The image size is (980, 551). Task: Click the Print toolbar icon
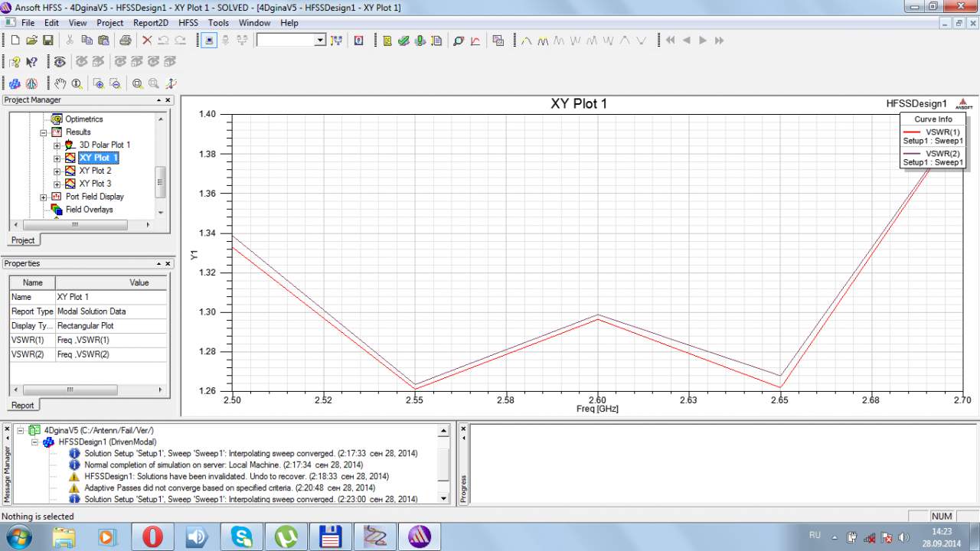click(x=125, y=41)
